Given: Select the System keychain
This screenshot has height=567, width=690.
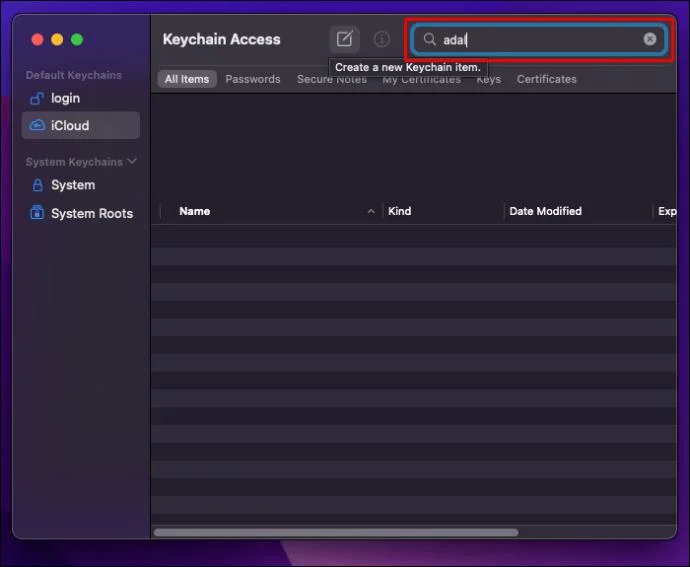Looking at the screenshot, I should pos(81,185).
